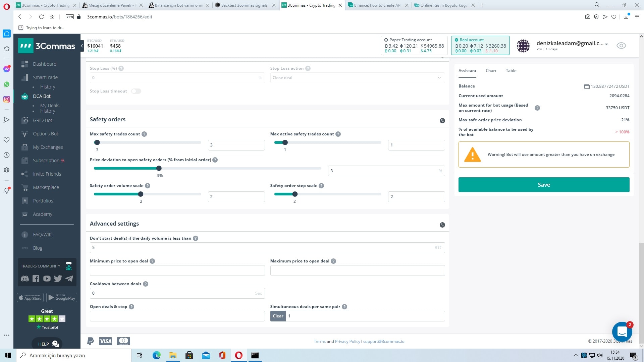Open the Google Play download badge
The height and width of the screenshot is (362, 644).
click(62, 298)
